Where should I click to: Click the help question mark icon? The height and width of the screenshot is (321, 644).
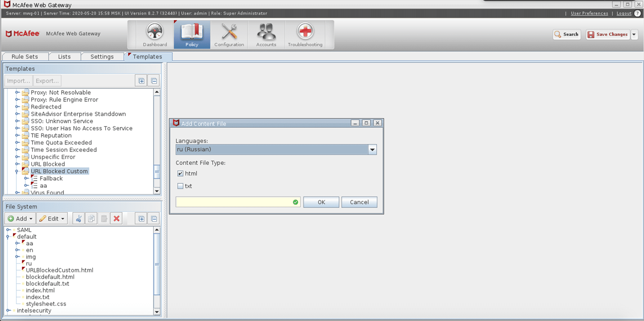638,13
